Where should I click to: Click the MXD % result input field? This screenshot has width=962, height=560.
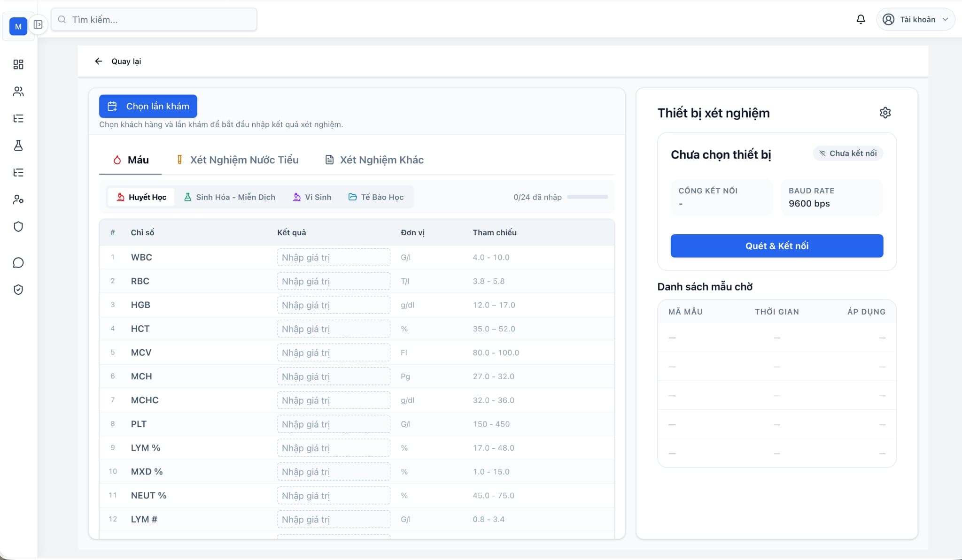334,472
